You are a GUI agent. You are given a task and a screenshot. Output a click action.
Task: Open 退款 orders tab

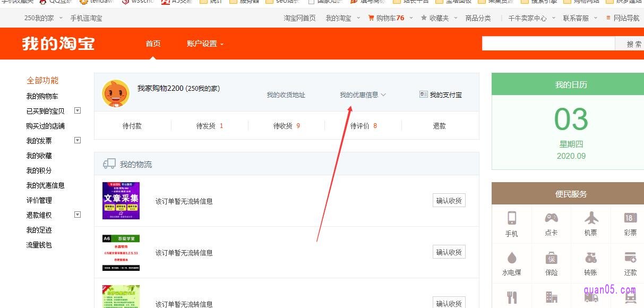coord(440,126)
